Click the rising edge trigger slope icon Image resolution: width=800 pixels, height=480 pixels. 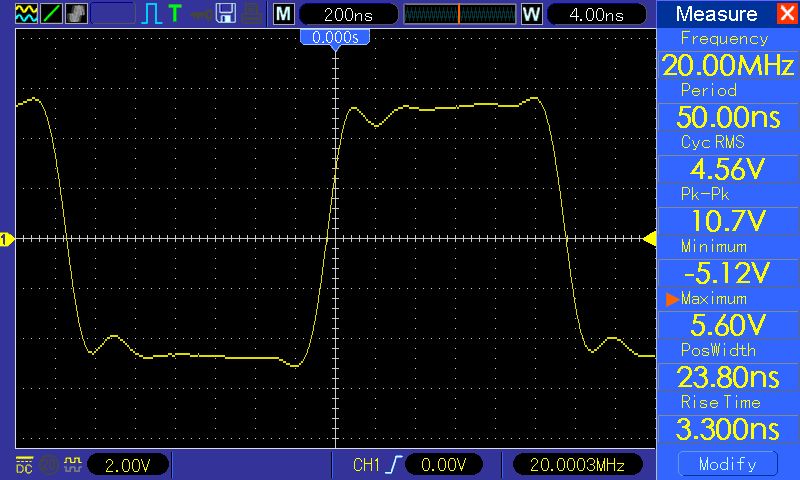[x=394, y=465]
